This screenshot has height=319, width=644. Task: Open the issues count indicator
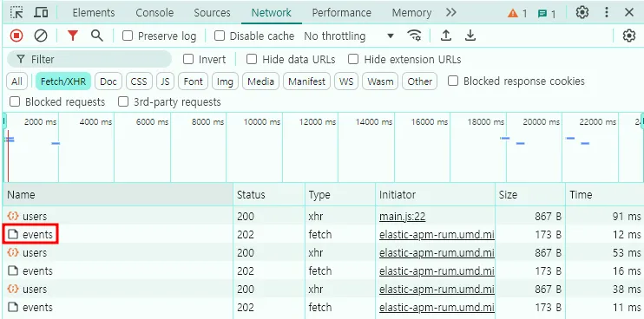tap(547, 14)
